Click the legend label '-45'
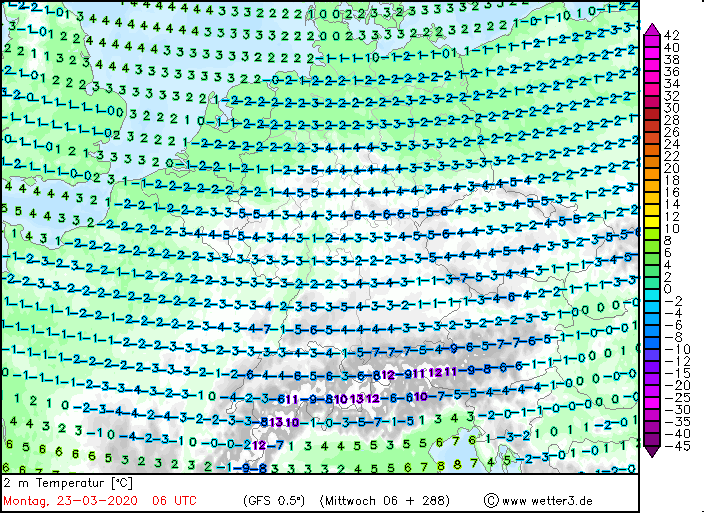 point(677,446)
